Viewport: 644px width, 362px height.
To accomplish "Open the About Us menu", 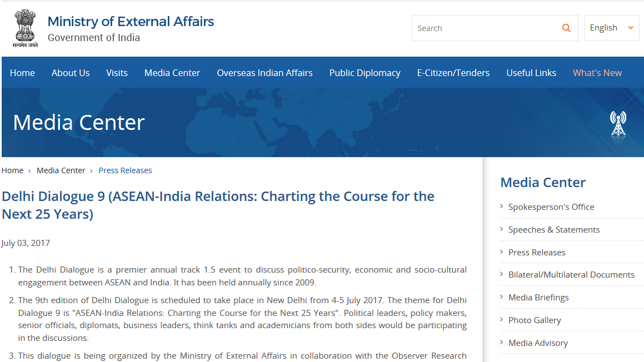I will [x=70, y=73].
